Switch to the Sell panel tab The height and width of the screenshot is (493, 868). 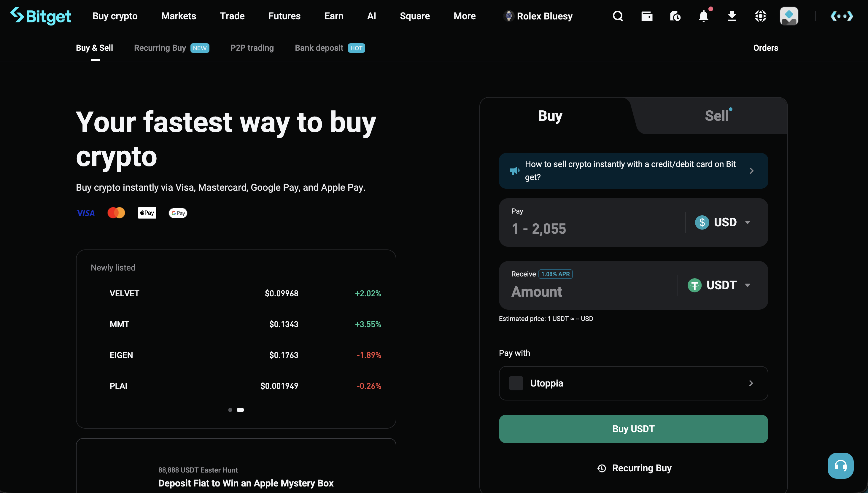coord(716,116)
